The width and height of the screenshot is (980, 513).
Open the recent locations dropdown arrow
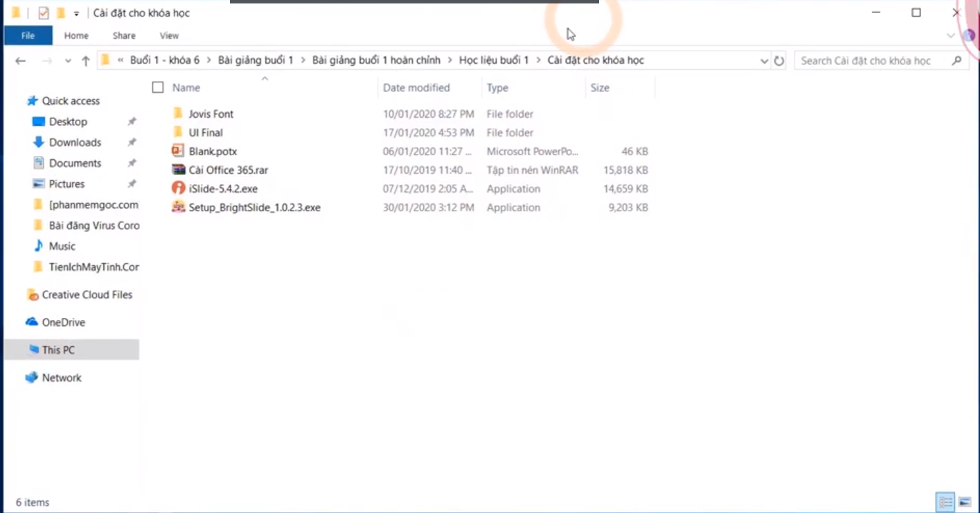point(68,61)
